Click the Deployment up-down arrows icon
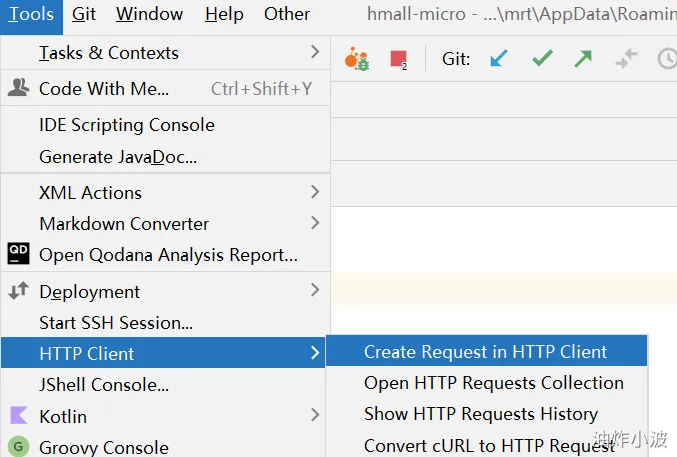Image resolution: width=677 pixels, height=457 pixels. 19,291
